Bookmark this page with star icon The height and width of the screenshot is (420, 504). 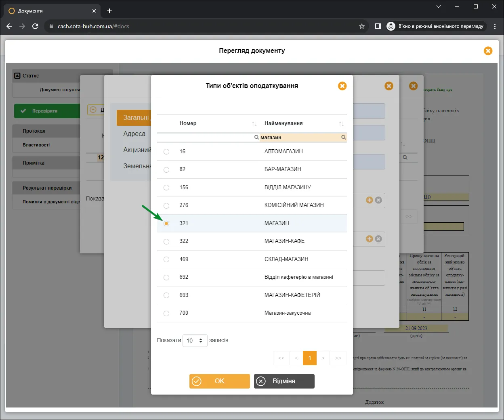click(362, 26)
